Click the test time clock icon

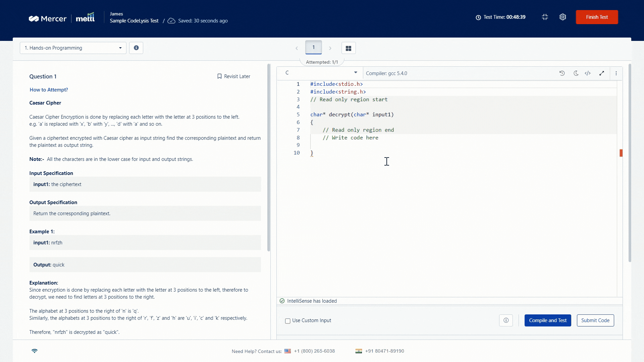[478, 17]
